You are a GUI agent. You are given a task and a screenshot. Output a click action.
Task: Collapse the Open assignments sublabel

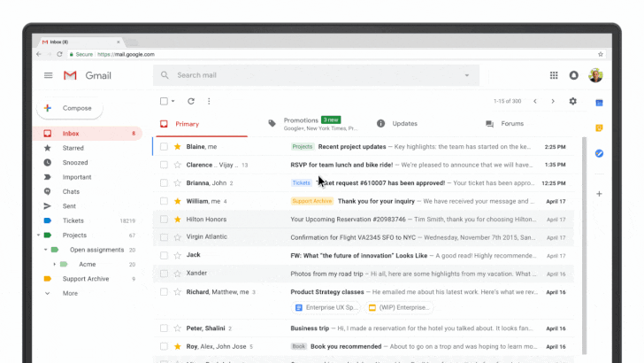pos(46,250)
